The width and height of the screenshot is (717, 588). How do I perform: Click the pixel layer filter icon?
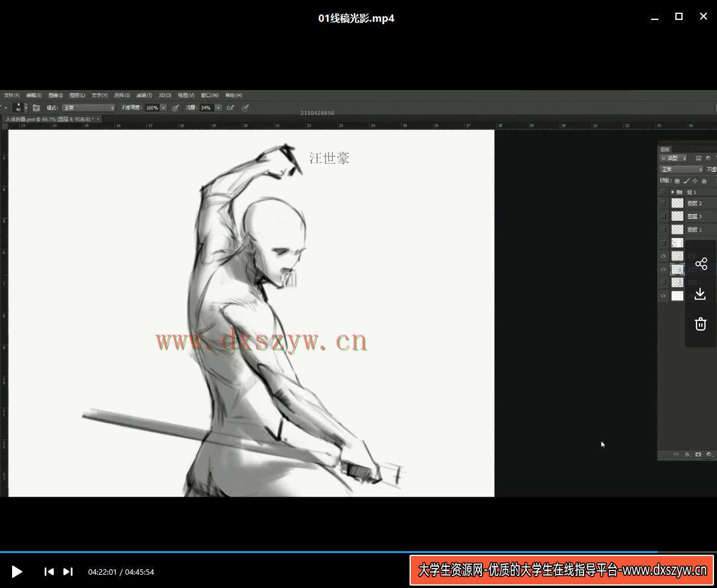tap(698, 158)
